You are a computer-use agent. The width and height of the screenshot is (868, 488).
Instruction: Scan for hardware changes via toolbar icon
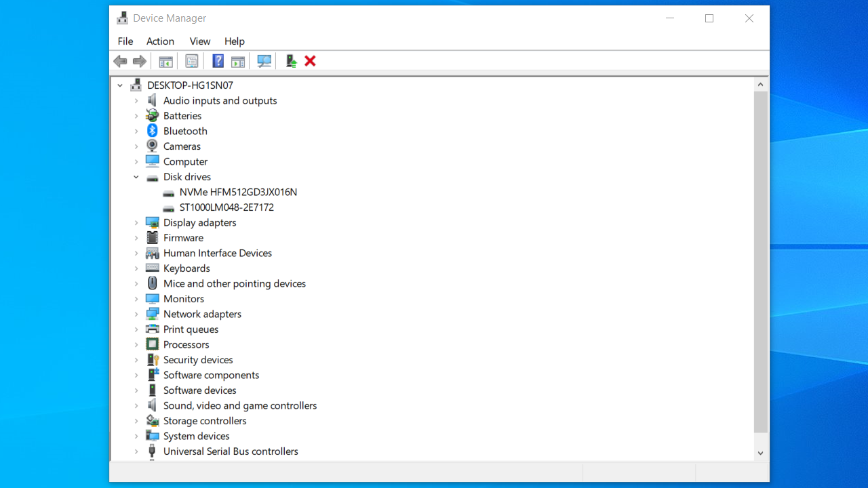click(x=264, y=62)
